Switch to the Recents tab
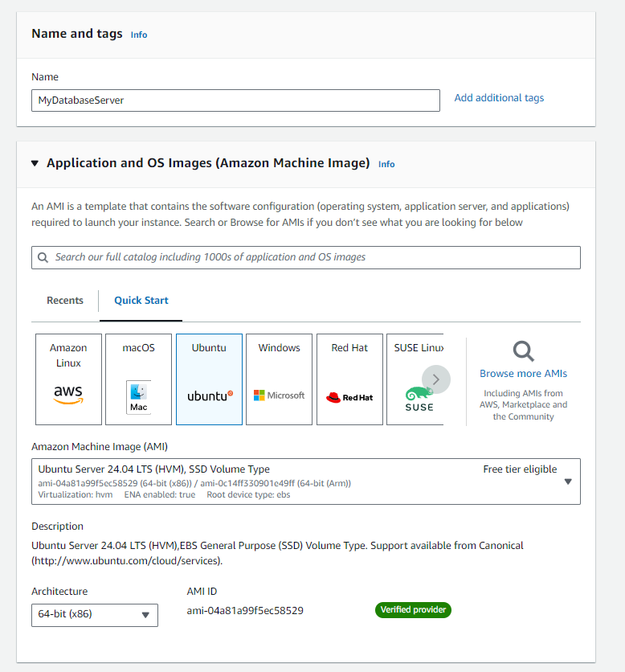This screenshot has height=672, width=625. [65, 301]
